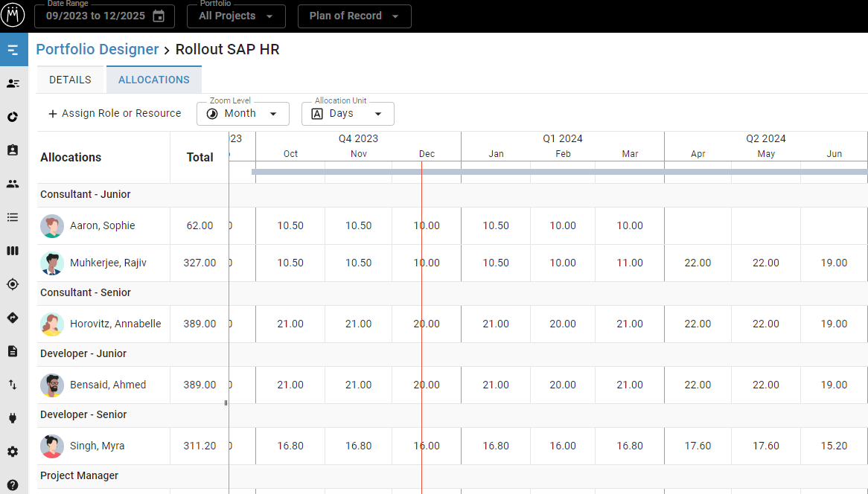The width and height of the screenshot is (868, 494).
Task: Select the Developer - Senior role row
Action: [x=453, y=414]
